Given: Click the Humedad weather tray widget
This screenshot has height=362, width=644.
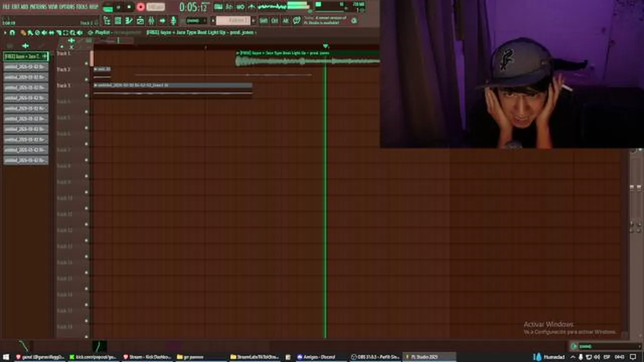Looking at the screenshot, I should click(550, 356).
